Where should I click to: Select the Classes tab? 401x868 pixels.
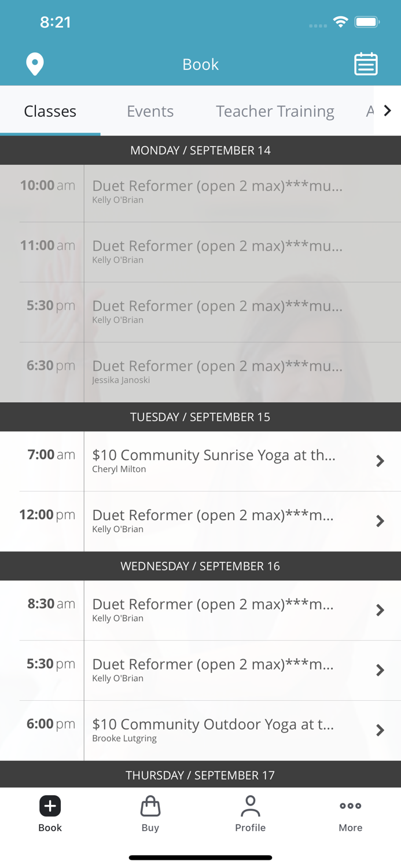pyautogui.click(x=50, y=111)
